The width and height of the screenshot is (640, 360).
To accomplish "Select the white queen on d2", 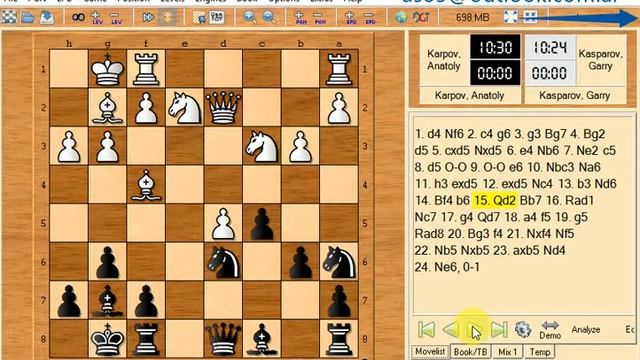I will coord(223,107).
